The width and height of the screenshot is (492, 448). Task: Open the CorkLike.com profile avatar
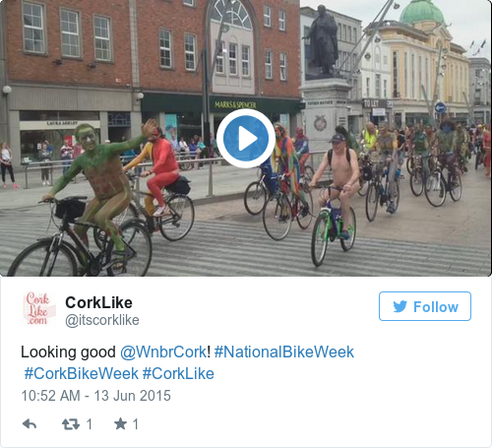click(x=38, y=308)
